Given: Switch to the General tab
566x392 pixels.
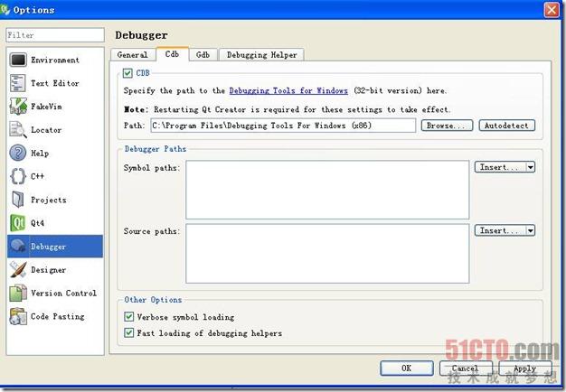Looking at the screenshot, I should click(133, 55).
